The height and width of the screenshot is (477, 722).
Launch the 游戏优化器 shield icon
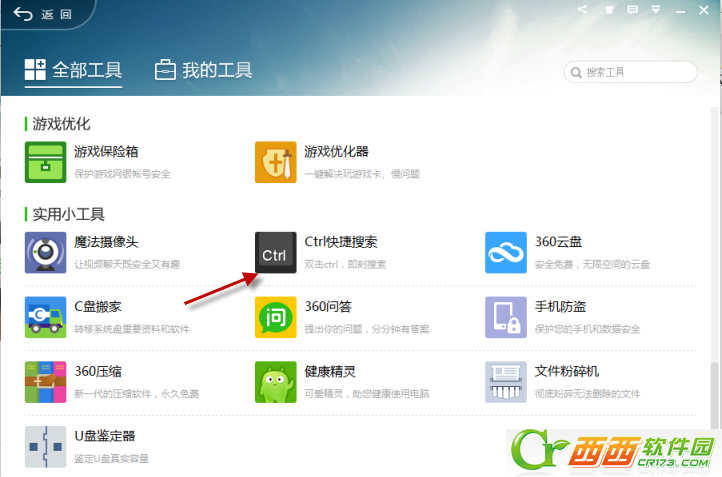[x=275, y=162]
